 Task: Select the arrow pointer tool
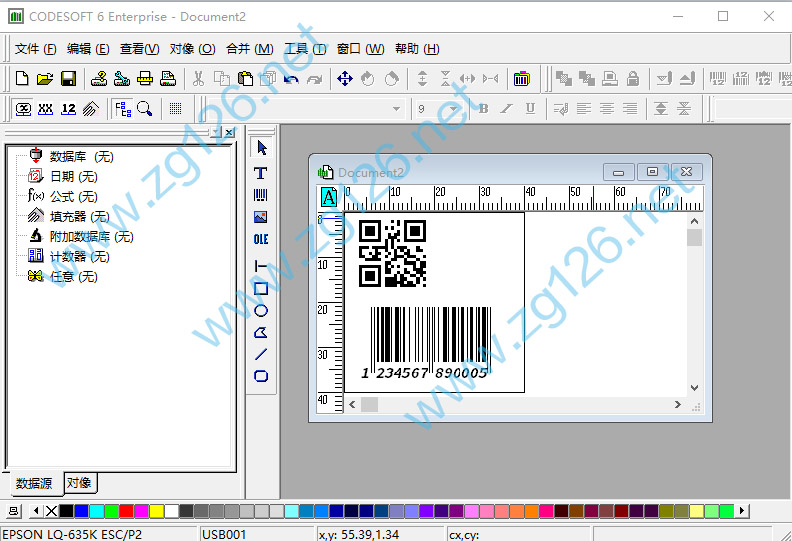[x=261, y=147]
